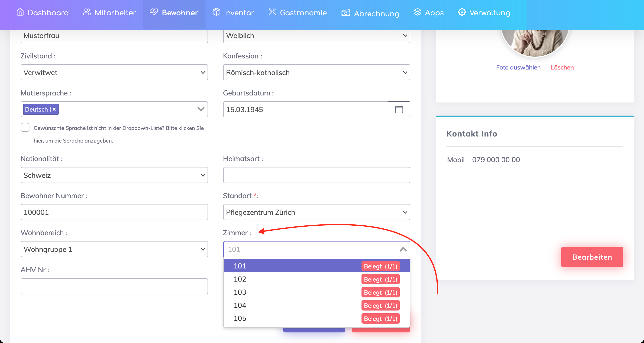Click the Heimatsort input field
The height and width of the screenshot is (343, 644).
coord(316,175)
